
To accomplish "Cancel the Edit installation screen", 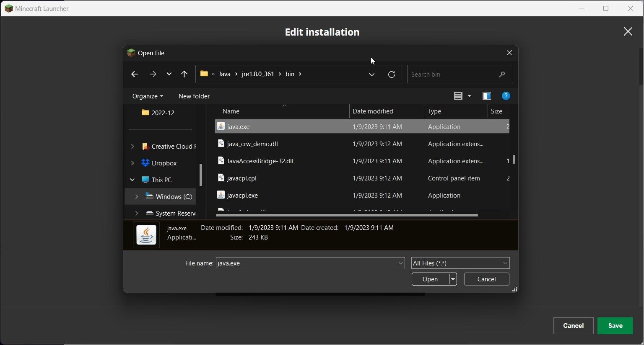I will 573,326.
